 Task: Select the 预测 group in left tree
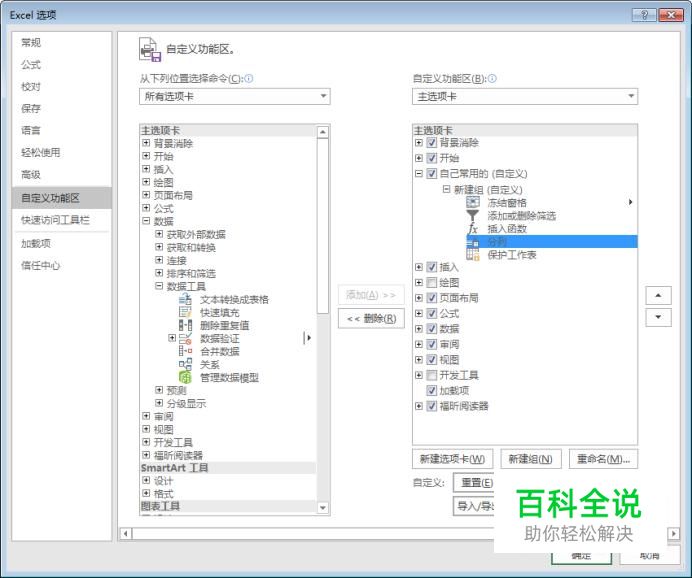coord(177,390)
